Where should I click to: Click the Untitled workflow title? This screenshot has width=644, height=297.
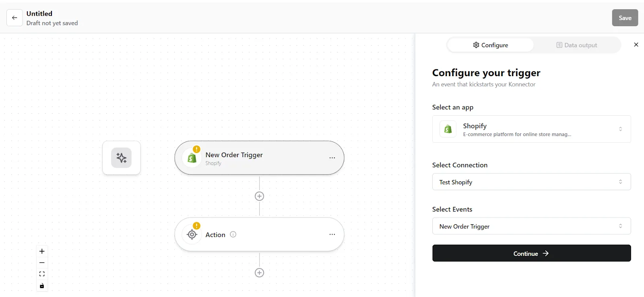(39, 13)
